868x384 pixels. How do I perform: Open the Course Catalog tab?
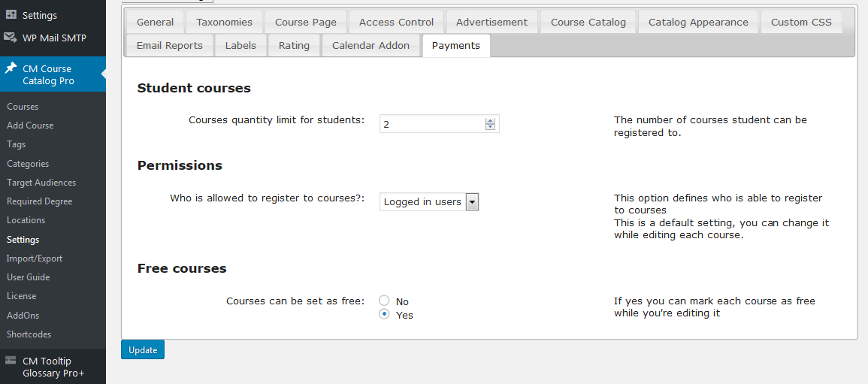tap(588, 22)
